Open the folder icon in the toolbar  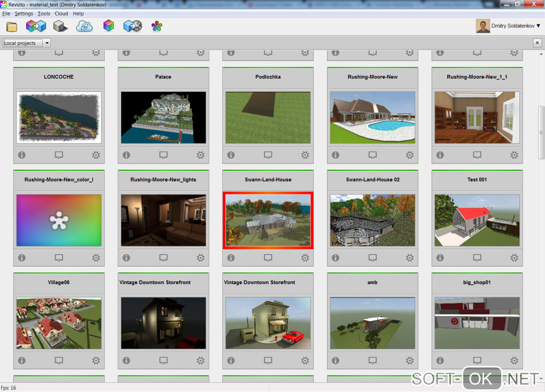tap(11, 26)
